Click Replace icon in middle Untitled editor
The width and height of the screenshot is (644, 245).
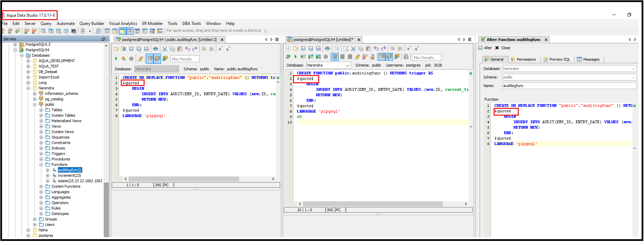(400, 48)
